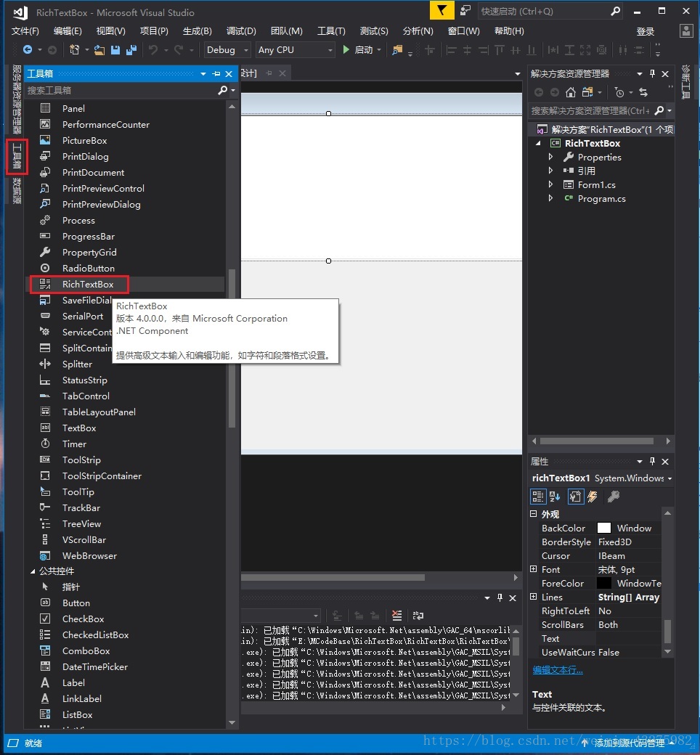Click the notifications flag icon
This screenshot has height=755, width=700.
tap(441, 11)
